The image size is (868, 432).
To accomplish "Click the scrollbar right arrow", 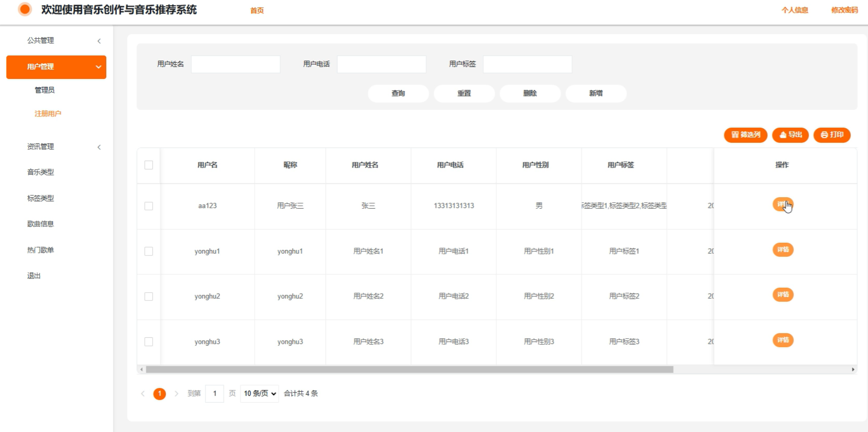I will [853, 369].
